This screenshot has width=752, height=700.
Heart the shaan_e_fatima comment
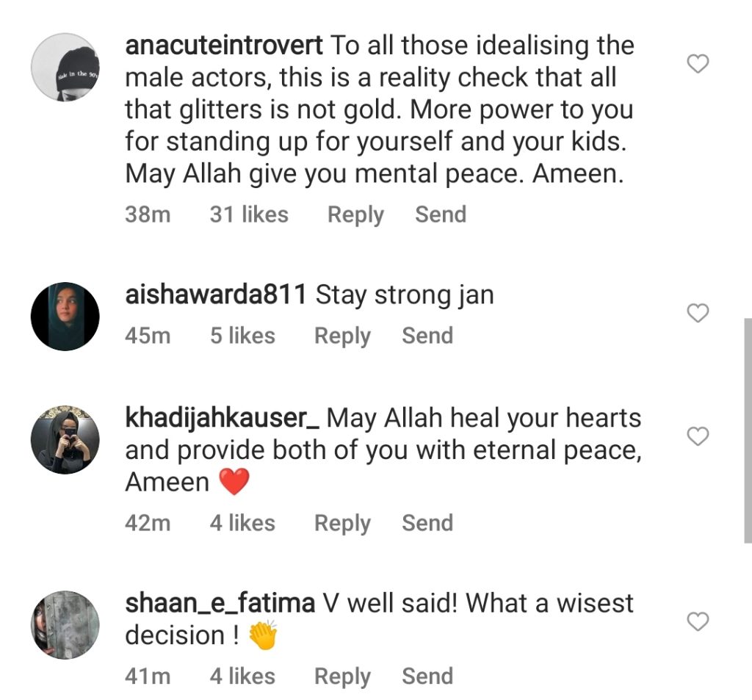click(697, 622)
